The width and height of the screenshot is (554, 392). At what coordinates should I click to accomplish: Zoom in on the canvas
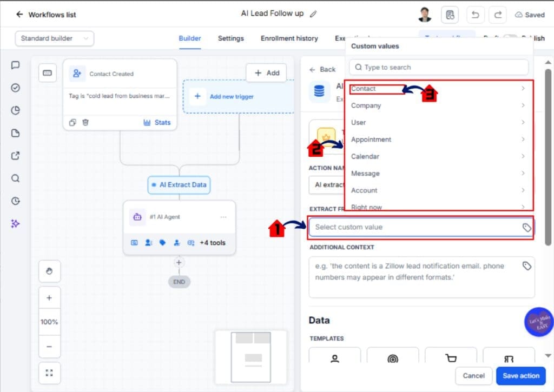coord(49,298)
